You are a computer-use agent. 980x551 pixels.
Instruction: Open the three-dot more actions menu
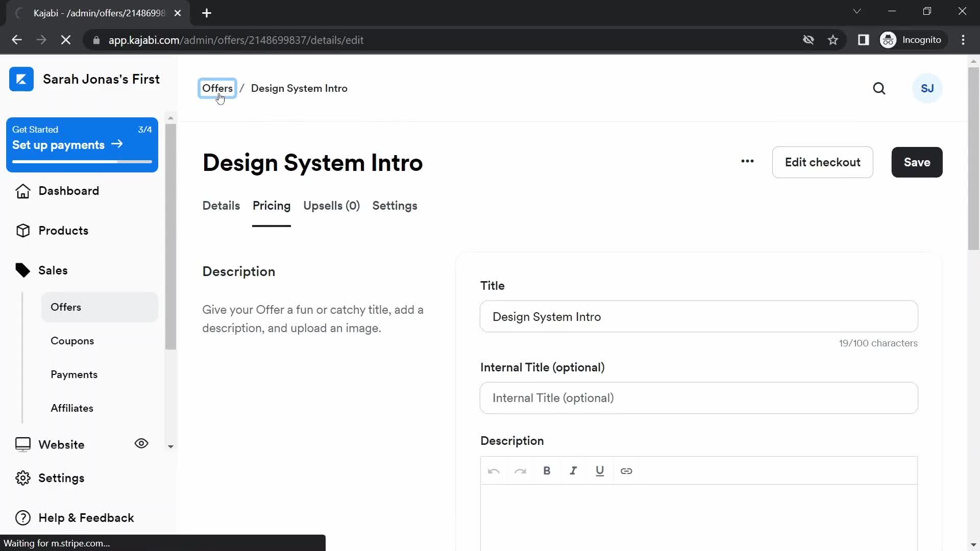point(747,162)
